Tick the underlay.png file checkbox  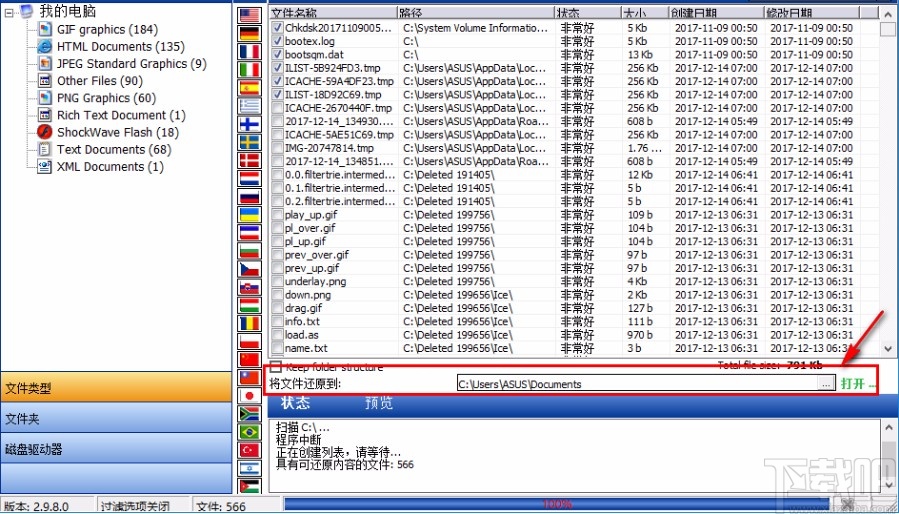(277, 281)
